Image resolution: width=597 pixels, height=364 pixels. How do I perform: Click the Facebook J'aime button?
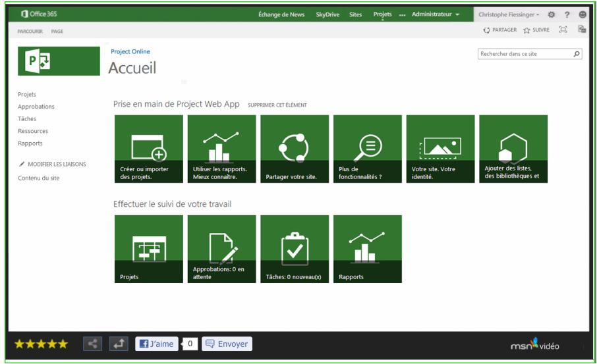point(156,344)
